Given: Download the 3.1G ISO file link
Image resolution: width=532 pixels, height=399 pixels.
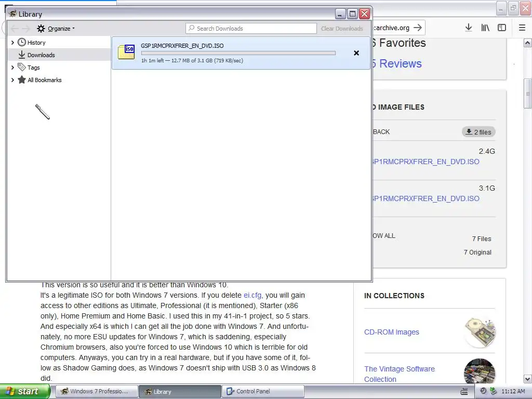Looking at the screenshot, I should (x=426, y=198).
